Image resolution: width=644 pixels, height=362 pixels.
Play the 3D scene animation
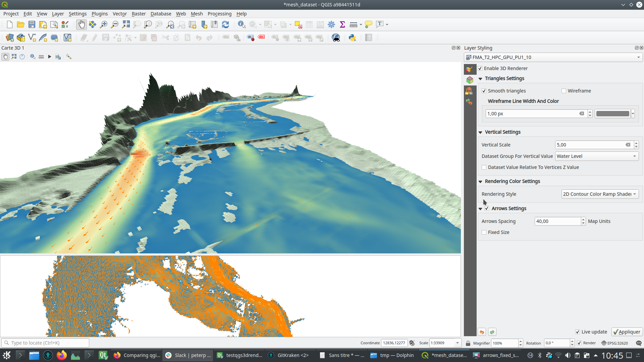coord(49,57)
